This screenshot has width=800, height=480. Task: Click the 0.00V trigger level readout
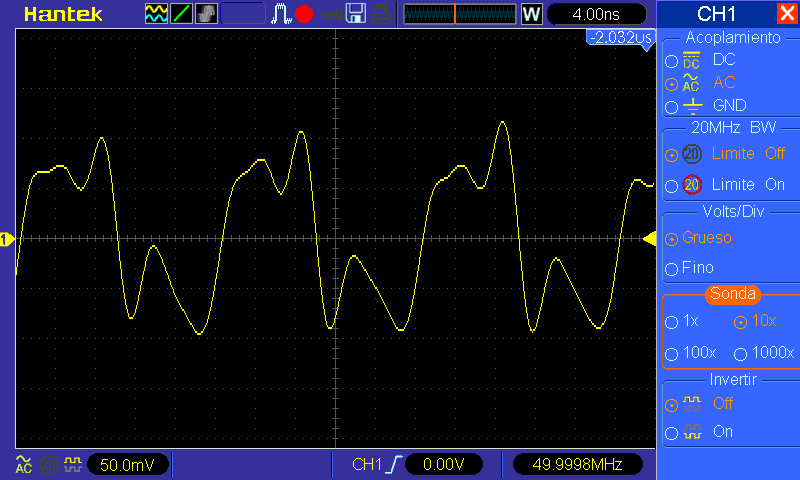[x=443, y=465]
